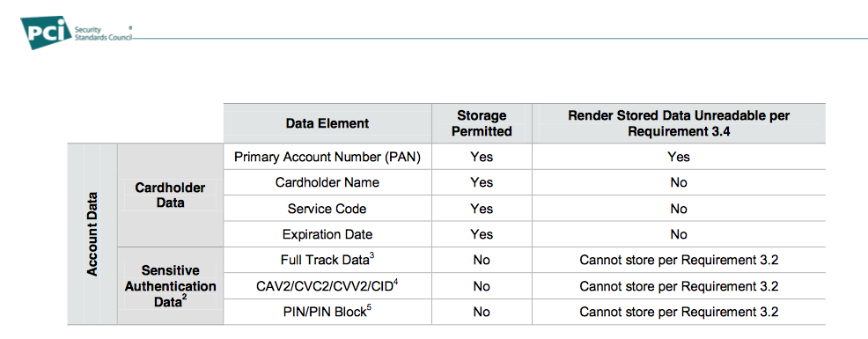Click the No unreadable value for Cardholder Name
868x339 pixels.
click(x=679, y=182)
